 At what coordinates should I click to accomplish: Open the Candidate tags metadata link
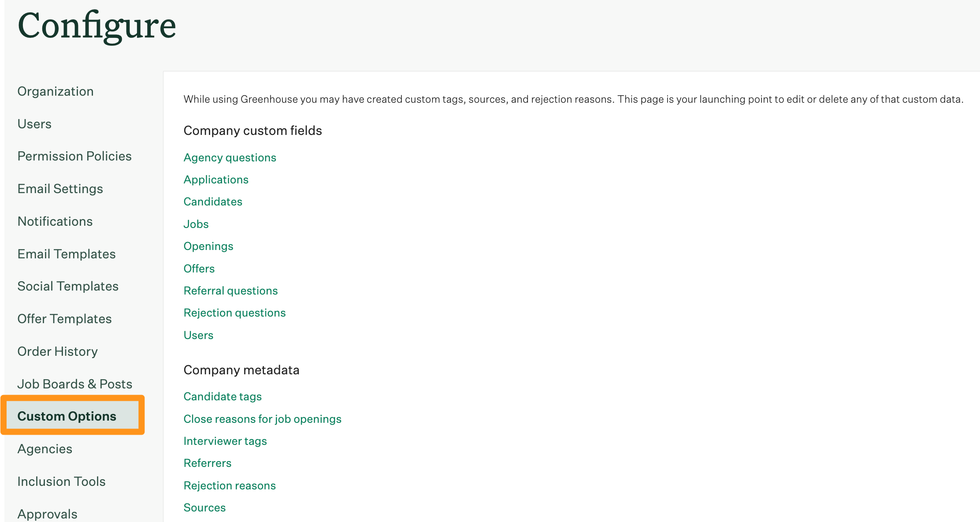click(x=223, y=396)
